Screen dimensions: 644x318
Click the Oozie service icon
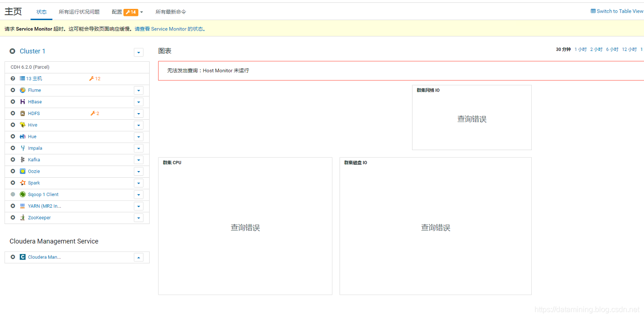[x=22, y=171]
